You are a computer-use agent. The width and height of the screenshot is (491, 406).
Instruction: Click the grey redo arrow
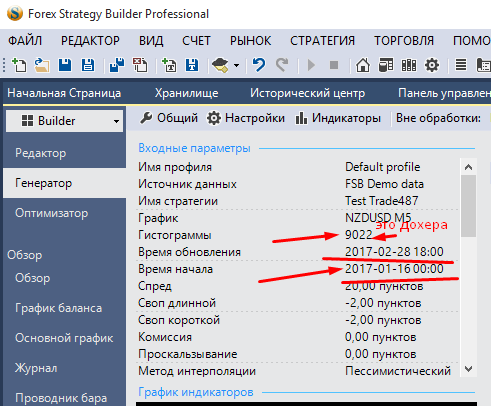click(x=282, y=65)
